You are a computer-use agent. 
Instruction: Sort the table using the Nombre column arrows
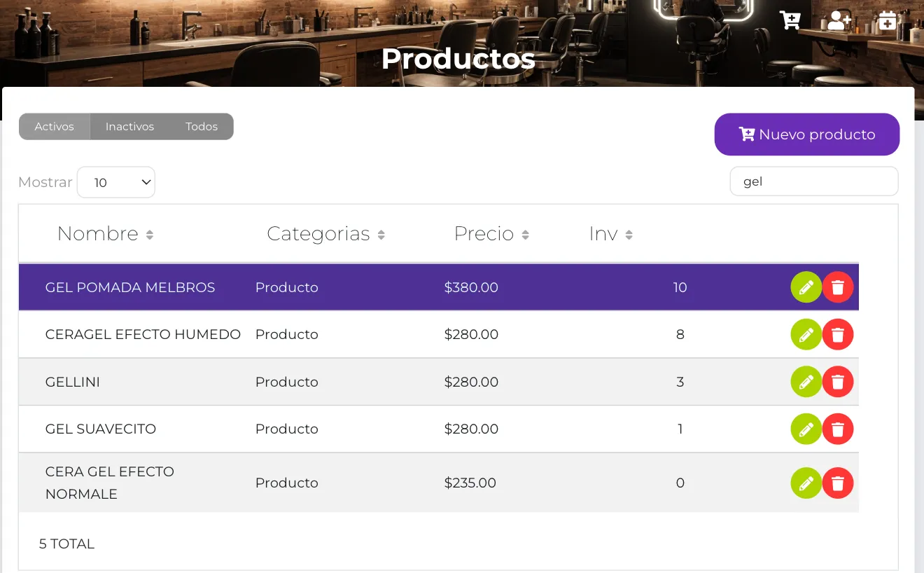(x=150, y=235)
